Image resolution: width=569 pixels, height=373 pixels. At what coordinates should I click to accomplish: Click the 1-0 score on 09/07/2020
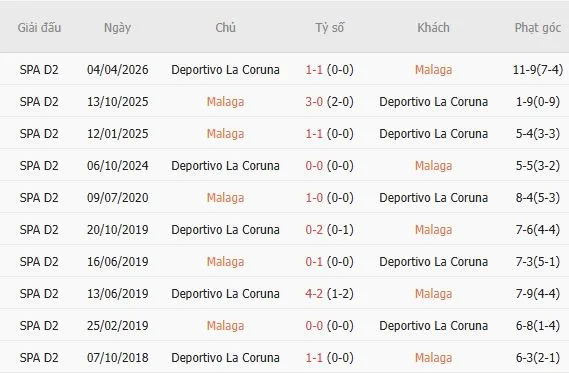[x=314, y=198]
